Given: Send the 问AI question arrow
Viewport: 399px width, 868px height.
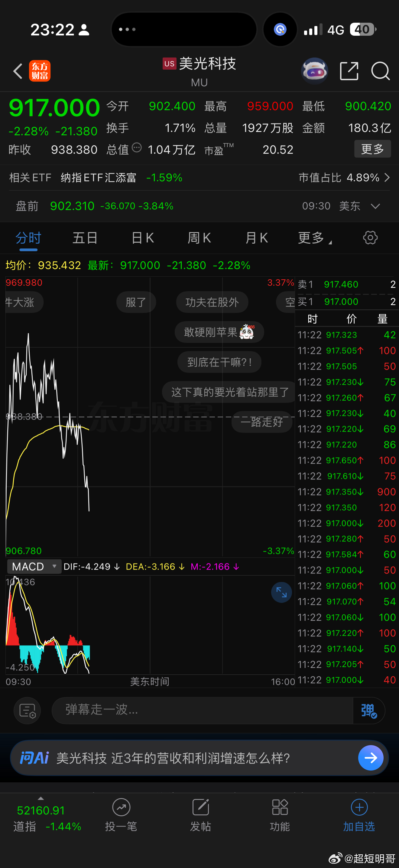Looking at the screenshot, I should point(371,758).
